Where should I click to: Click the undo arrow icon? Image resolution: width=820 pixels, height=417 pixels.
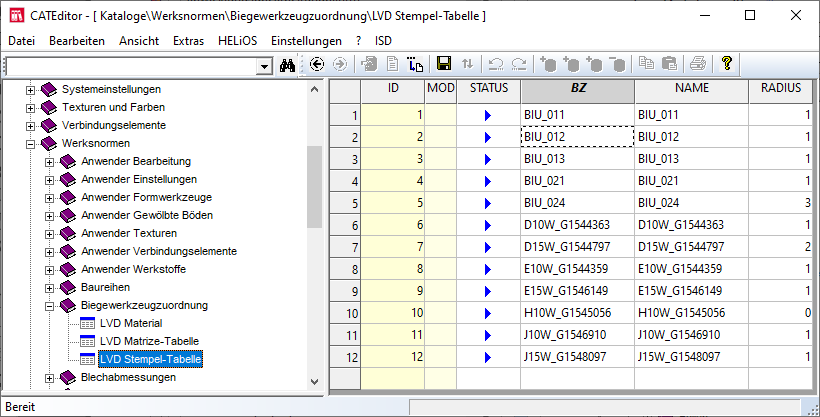pyautogui.click(x=495, y=64)
